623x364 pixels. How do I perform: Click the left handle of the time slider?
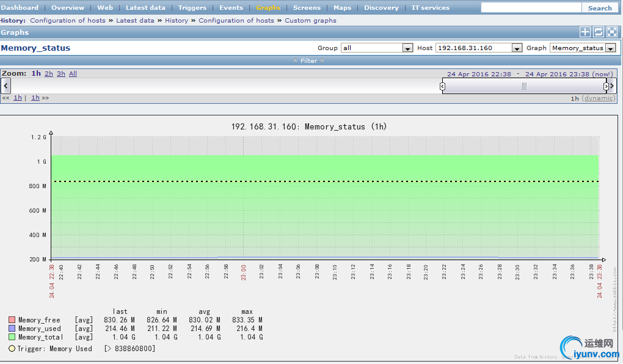point(443,87)
